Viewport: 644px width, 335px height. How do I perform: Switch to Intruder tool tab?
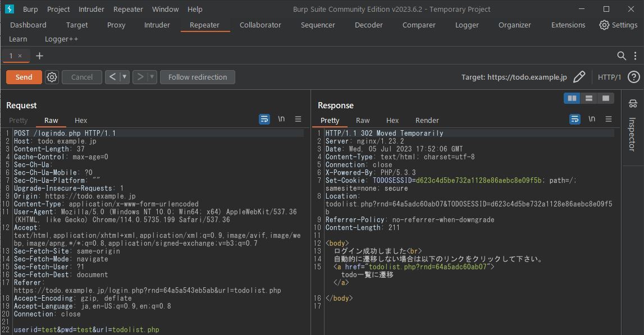[157, 25]
